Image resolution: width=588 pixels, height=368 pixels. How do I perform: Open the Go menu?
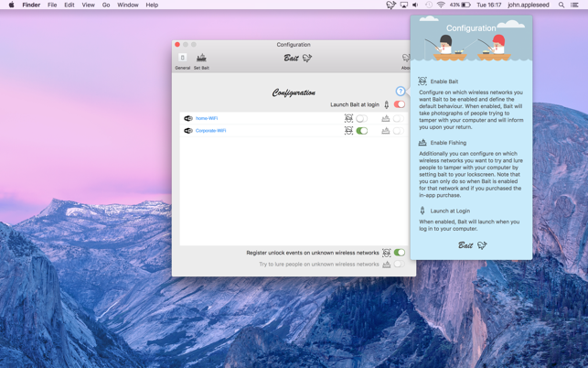(106, 5)
